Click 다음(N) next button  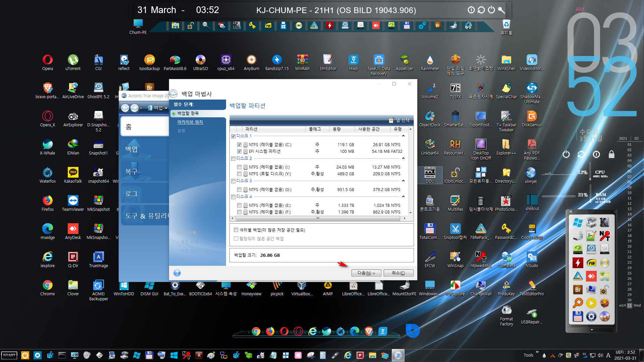coord(366,273)
